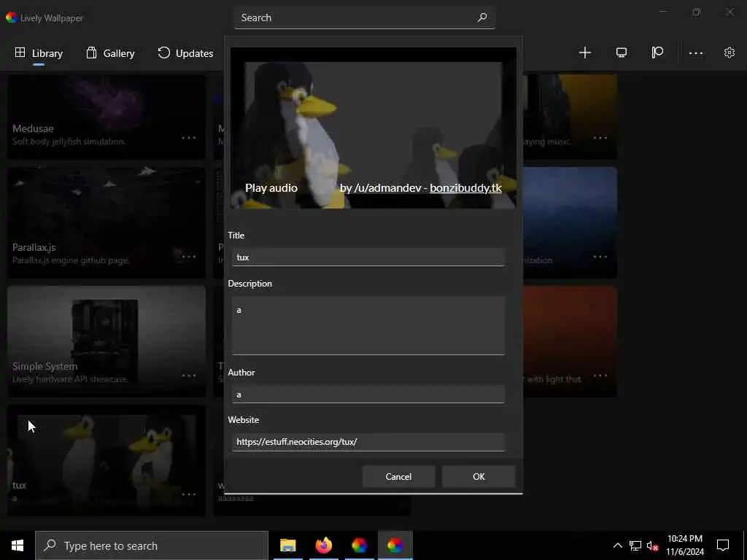Click the tux penguin preview image
747x560 pixels.
click(373, 128)
